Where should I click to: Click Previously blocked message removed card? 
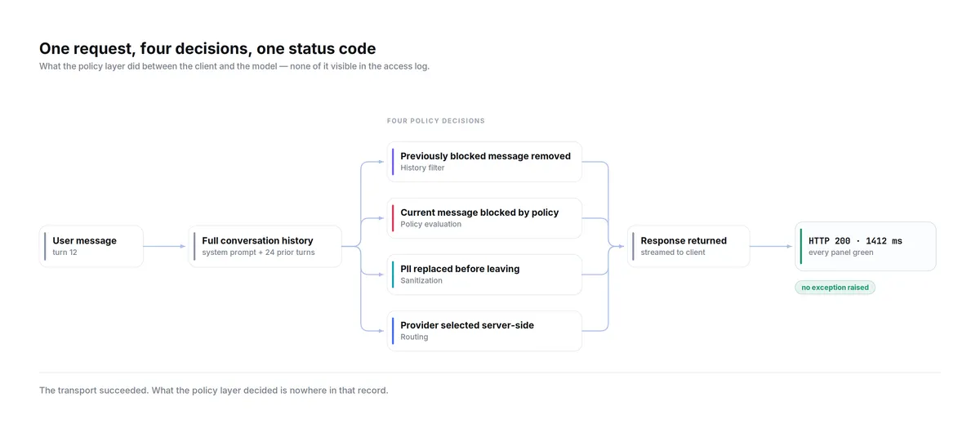(x=484, y=162)
